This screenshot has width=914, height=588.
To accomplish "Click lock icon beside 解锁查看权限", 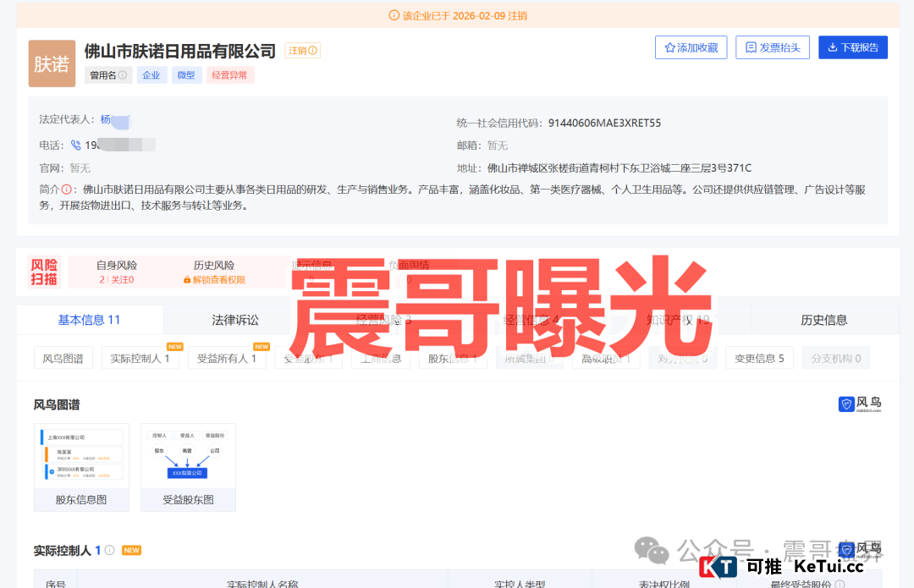I will pos(187,280).
